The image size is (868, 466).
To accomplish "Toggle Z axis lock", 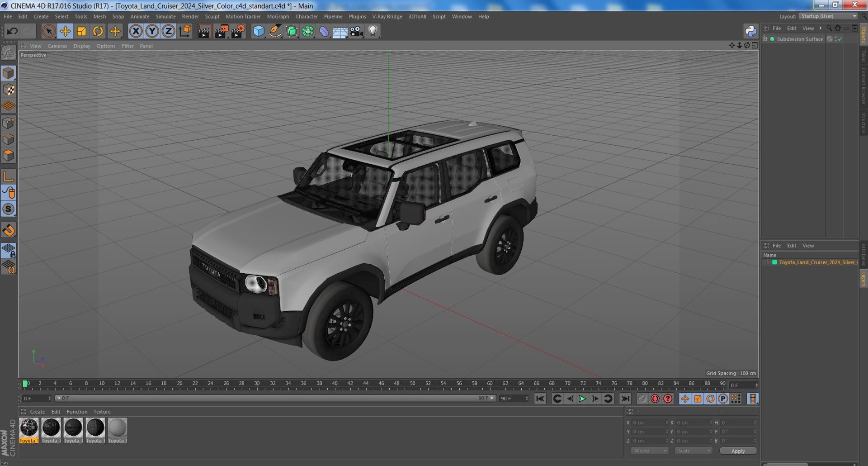I will (169, 31).
